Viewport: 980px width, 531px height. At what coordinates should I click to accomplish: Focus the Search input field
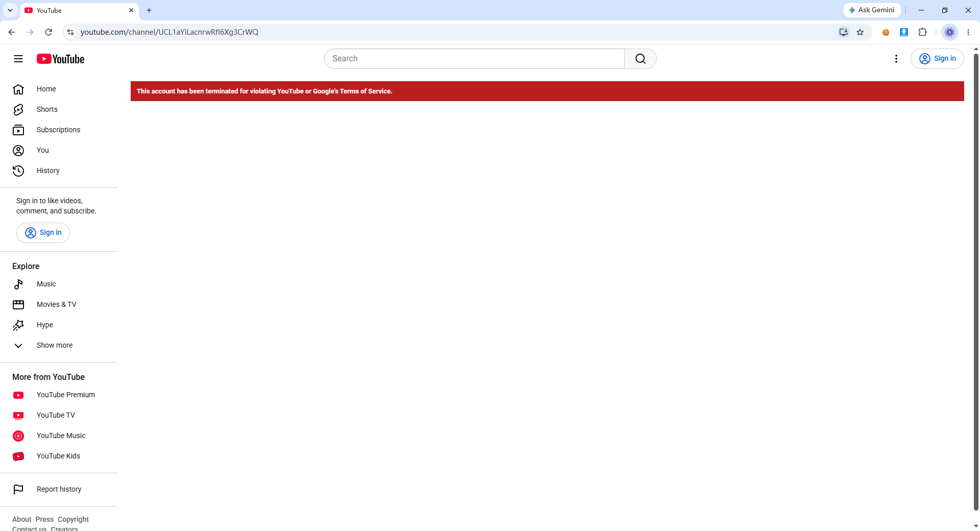474,59
